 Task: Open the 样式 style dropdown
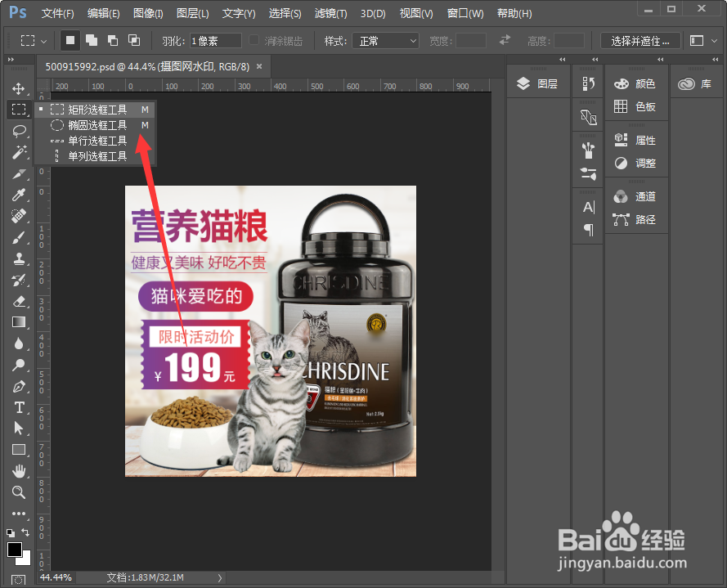[x=385, y=41]
